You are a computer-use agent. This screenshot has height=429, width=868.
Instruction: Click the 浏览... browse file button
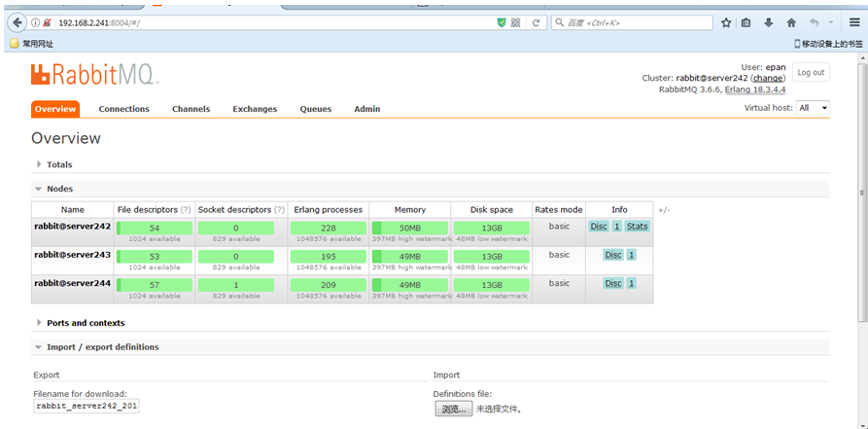coord(454,410)
